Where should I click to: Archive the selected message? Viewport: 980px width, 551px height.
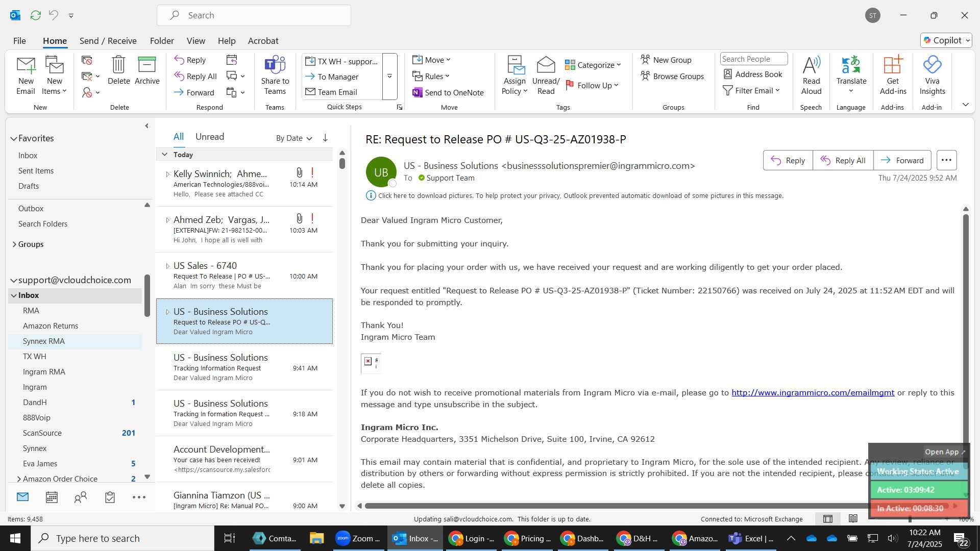point(147,70)
